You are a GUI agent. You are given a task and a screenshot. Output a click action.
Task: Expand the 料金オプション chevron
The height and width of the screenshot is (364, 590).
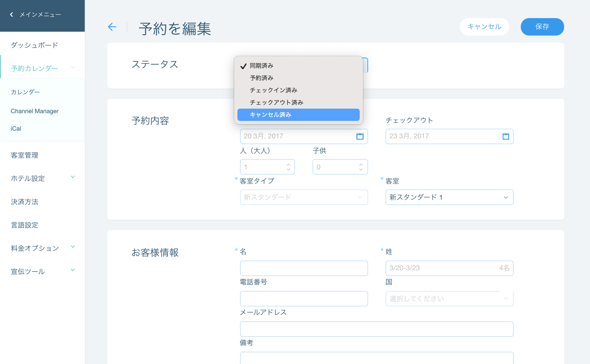(73, 247)
